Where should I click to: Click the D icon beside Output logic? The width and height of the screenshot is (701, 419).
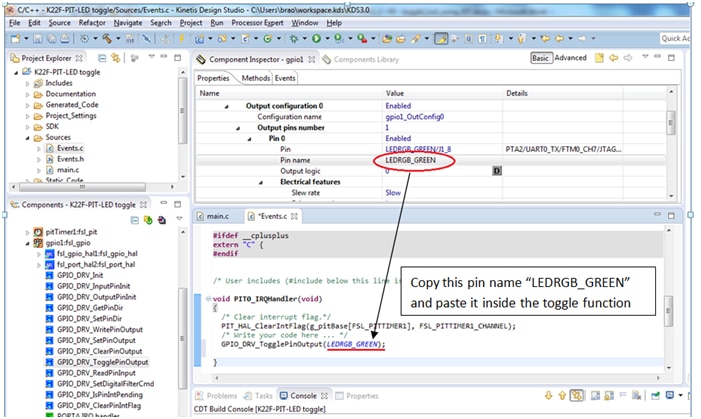[x=496, y=171]
